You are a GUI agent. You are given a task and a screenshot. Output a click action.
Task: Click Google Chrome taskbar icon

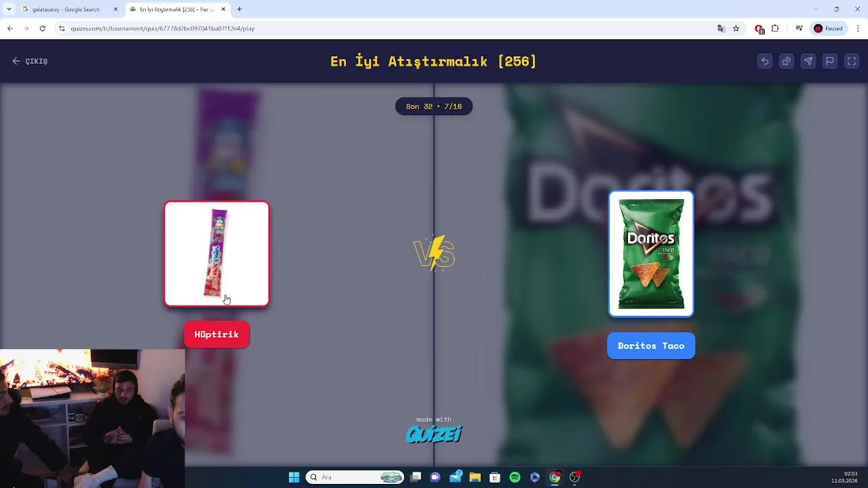tap(555, 477)
